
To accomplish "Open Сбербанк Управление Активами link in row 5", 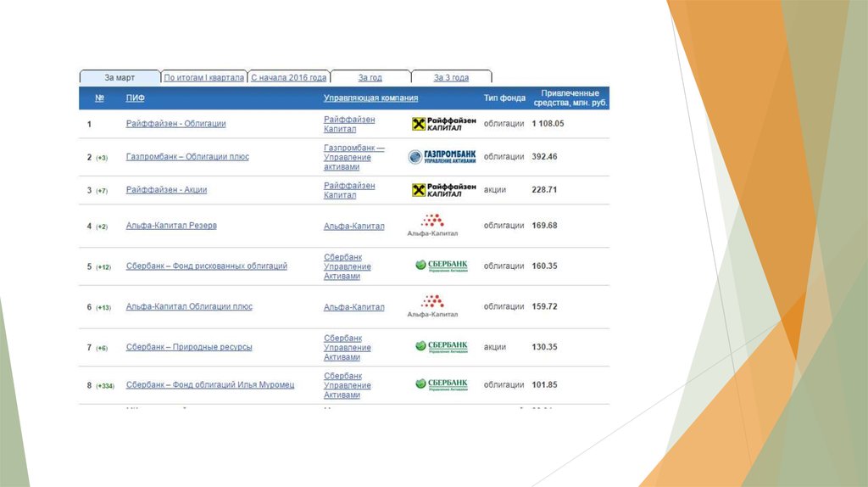I will coord(347,266).
